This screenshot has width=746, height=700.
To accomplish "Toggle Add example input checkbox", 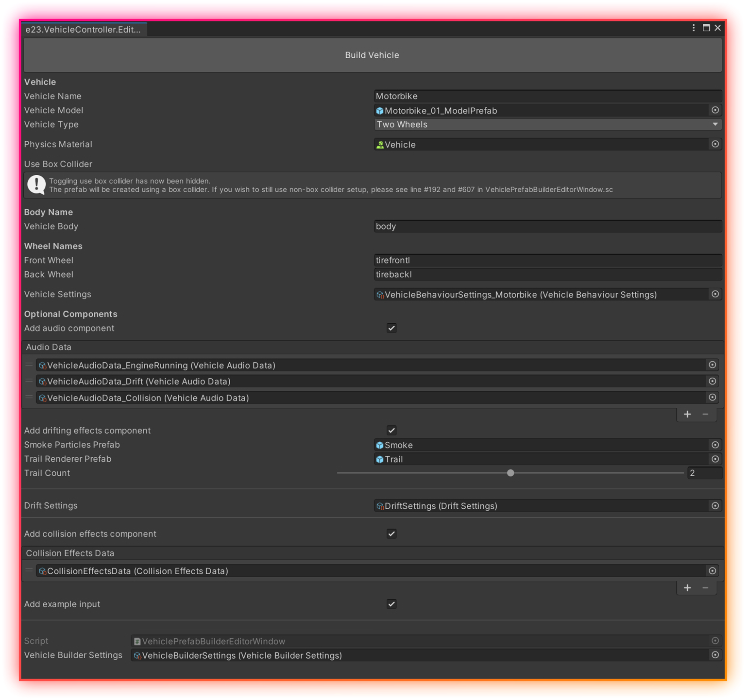I will [391, 604].
